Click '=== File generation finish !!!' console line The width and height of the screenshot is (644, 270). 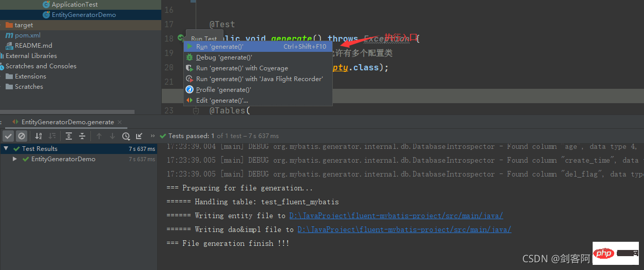pyautogui.click(x=228, y=243)
